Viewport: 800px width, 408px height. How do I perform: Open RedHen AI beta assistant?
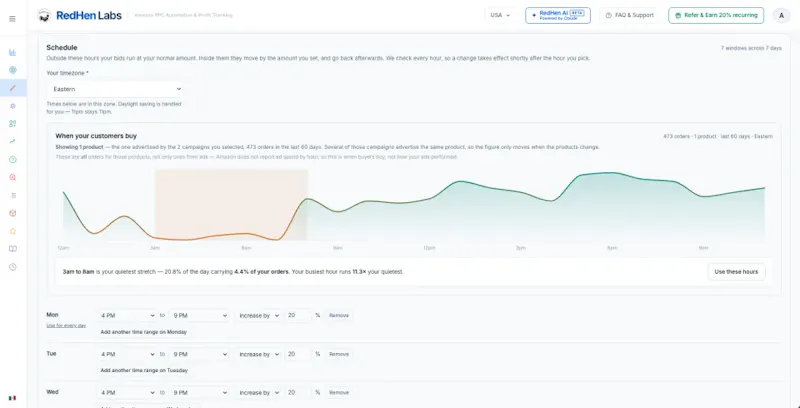click(558, 15)
